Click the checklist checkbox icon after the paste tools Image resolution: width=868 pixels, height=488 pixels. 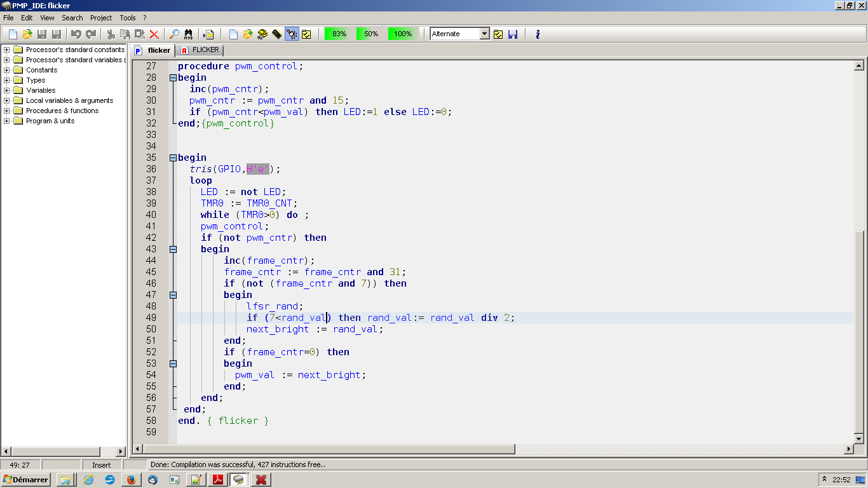[306, 34]
